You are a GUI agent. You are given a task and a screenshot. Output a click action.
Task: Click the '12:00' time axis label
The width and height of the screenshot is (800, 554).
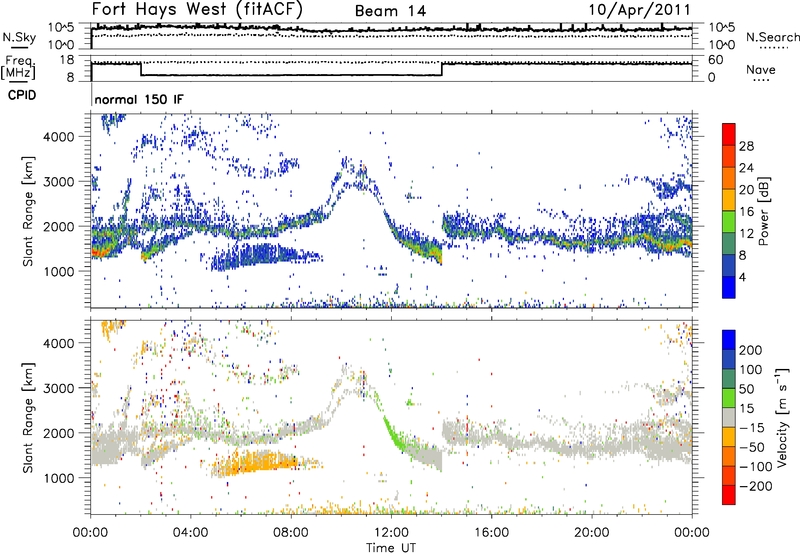391,533
